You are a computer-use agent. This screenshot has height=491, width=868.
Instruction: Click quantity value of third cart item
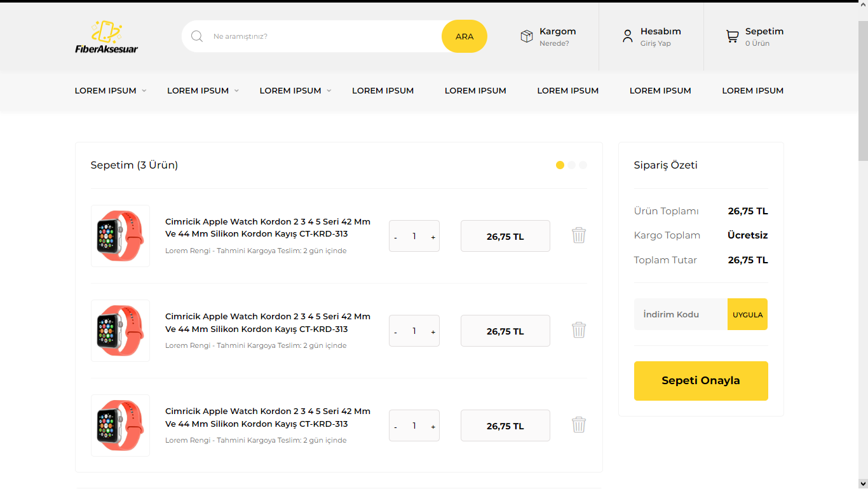coord(414,425)
